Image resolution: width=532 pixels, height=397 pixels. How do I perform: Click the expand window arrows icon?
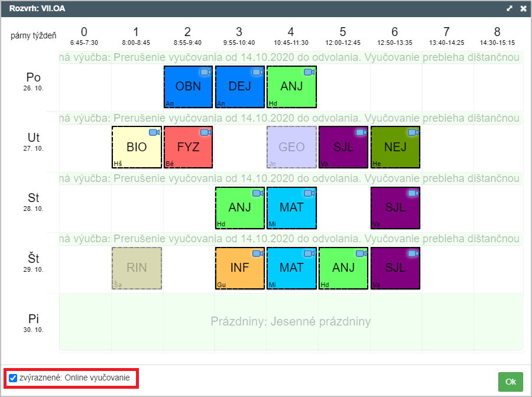[510, 9]
